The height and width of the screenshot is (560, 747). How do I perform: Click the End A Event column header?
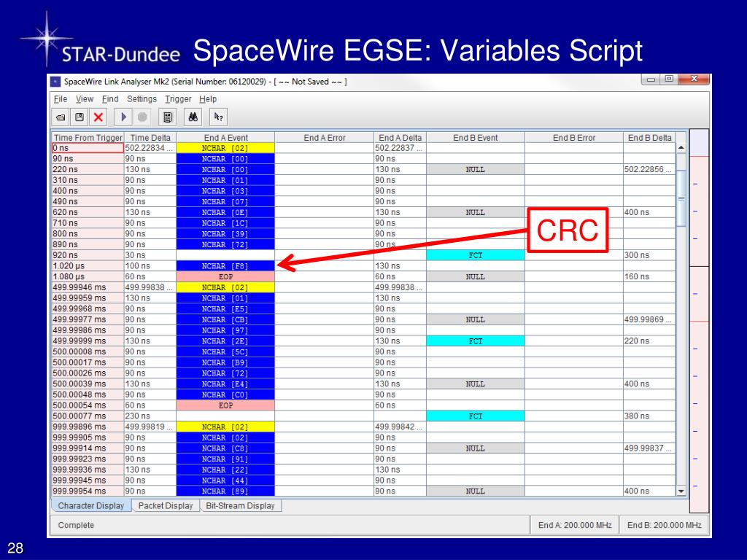click(226, 138)
